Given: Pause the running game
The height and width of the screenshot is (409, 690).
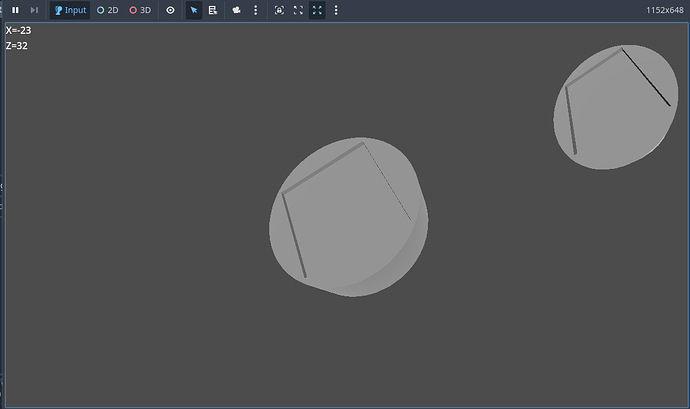Looking at the screenshot, I should (x=15, y=10).
